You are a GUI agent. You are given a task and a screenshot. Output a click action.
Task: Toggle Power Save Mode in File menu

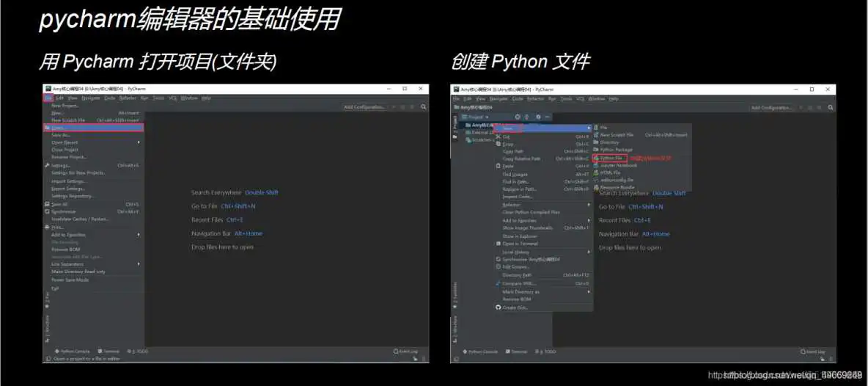70,280
